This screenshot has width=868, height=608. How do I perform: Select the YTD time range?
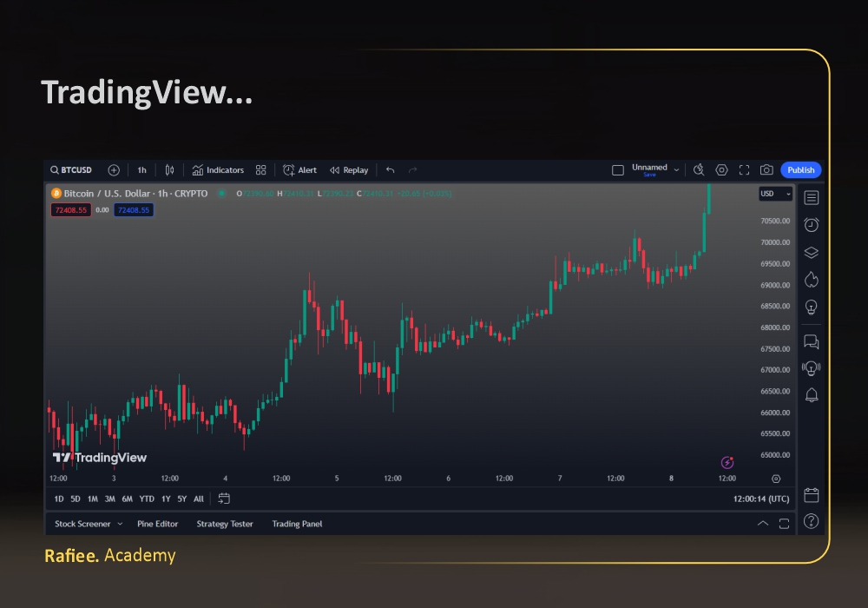pyautogui.click(x=147, y=499)
